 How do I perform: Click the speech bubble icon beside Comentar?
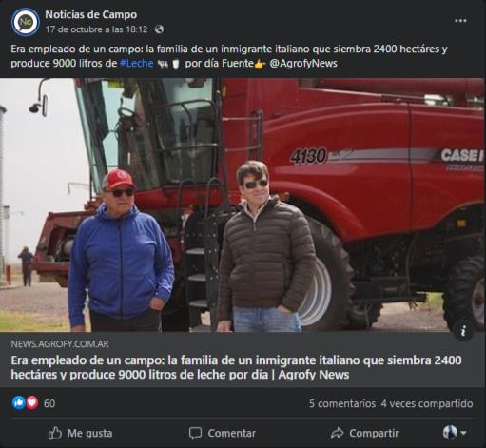(x=195, y=433)
